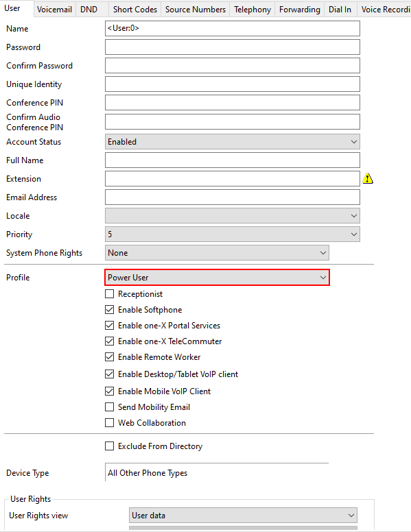The image size is (411, 532).
Task: Enable Web Collaboration checkbox
Action: 109,423
